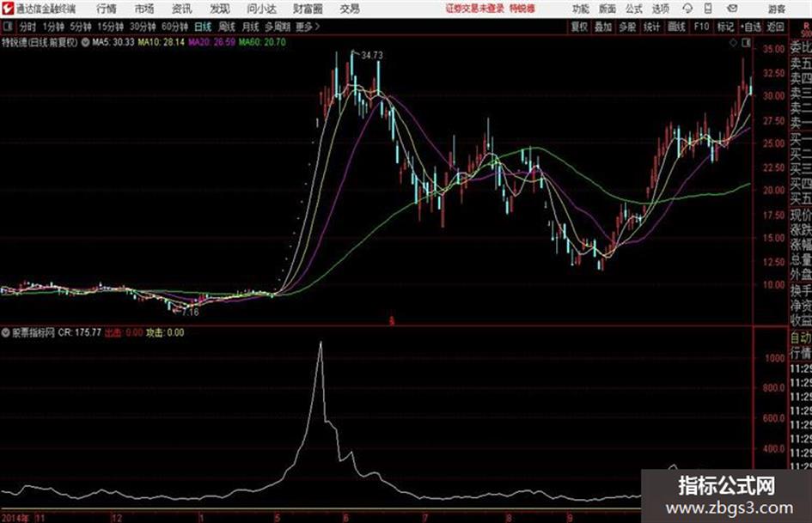The width and height of the screenshot is (812, 523).
Task: Add stock via the 自选 button
Action: pyautogui.click(x=751, y=27)
